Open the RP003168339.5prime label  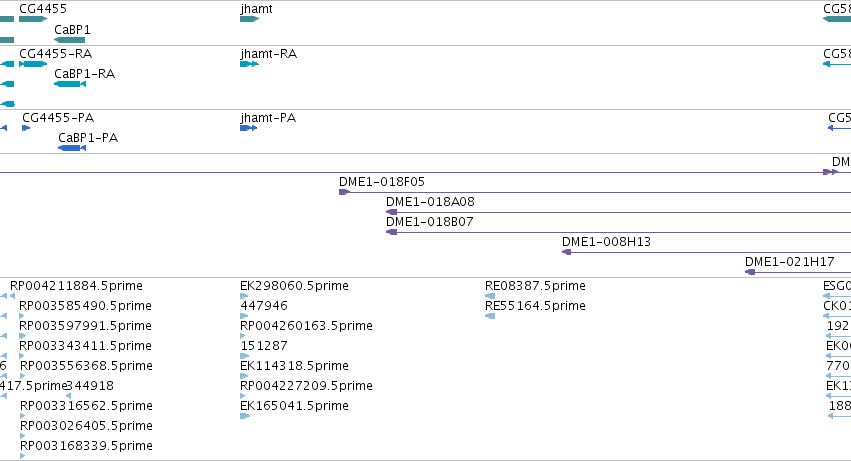click(86, 446)
